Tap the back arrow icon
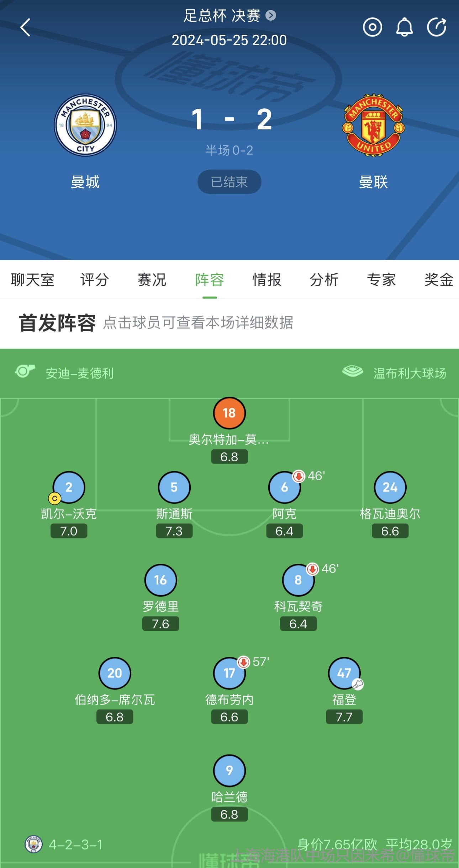This screenshot has width=459, height=868. [26, 28]
